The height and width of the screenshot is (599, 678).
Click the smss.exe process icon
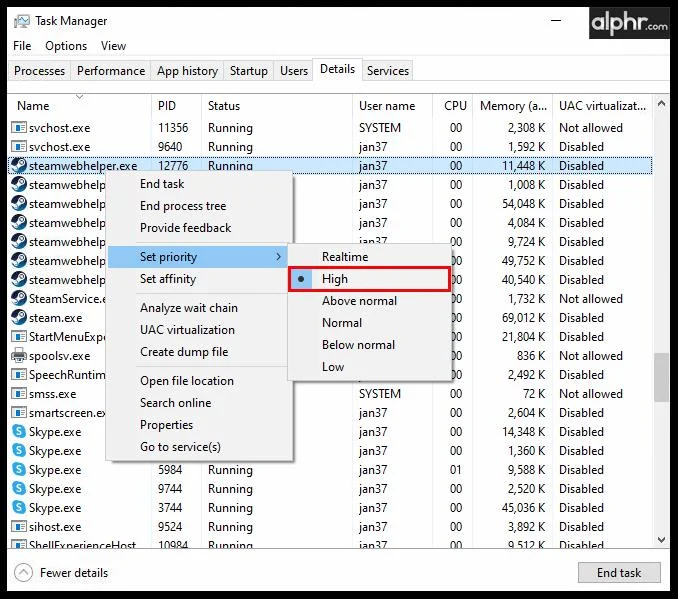(x=19, y=394)
